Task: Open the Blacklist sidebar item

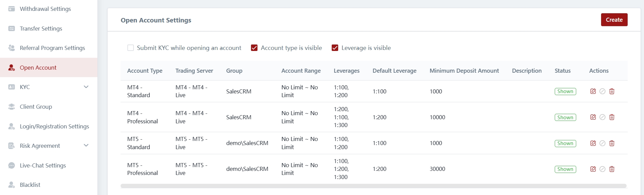Action: coord(30,185)
